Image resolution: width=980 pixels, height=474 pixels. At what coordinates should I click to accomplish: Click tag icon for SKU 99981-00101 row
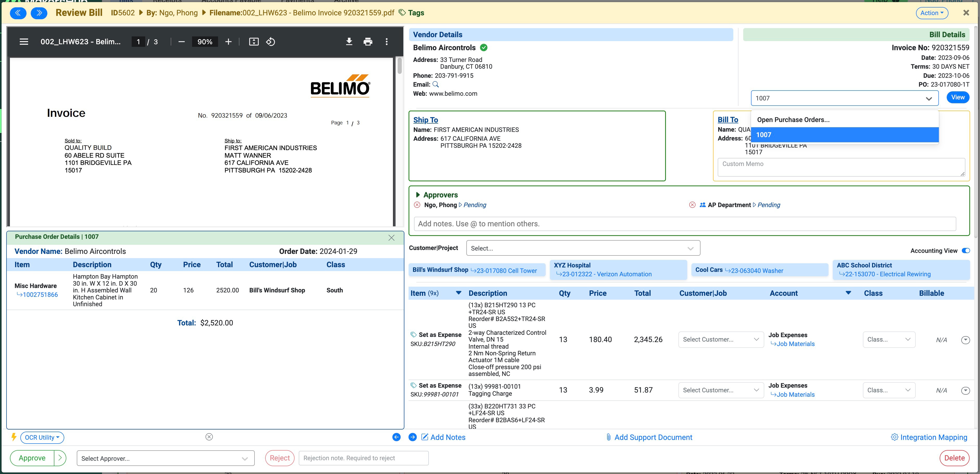click(x=413, y=385)
